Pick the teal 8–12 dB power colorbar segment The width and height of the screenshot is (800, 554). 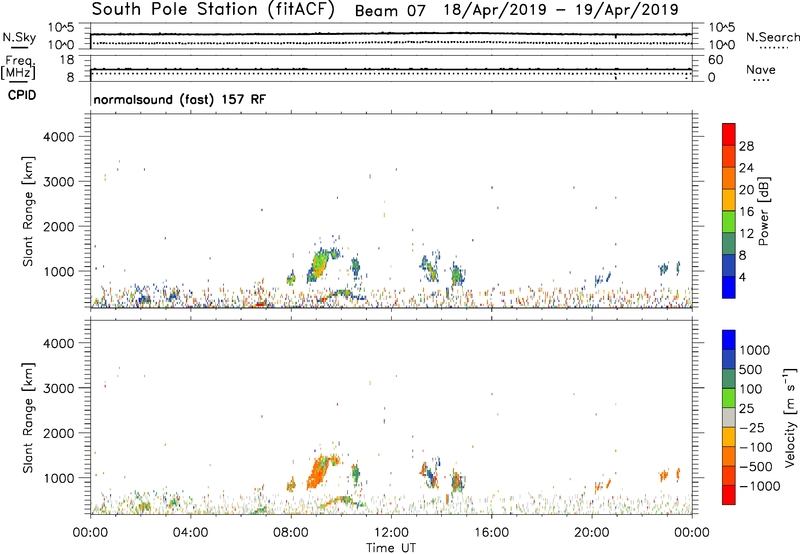pyautogui.click(x=729, y=244)
